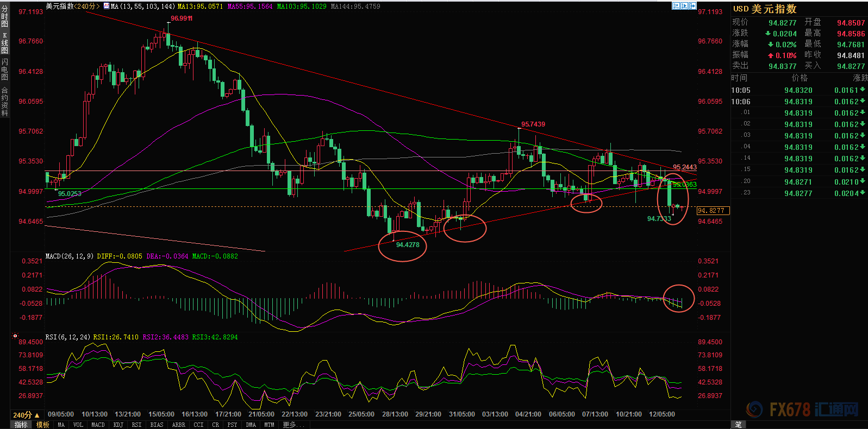The width and height of the screenshot is (868, 429).
Task: Choose the VOL indicator button
Action: (x=78, y=425)
